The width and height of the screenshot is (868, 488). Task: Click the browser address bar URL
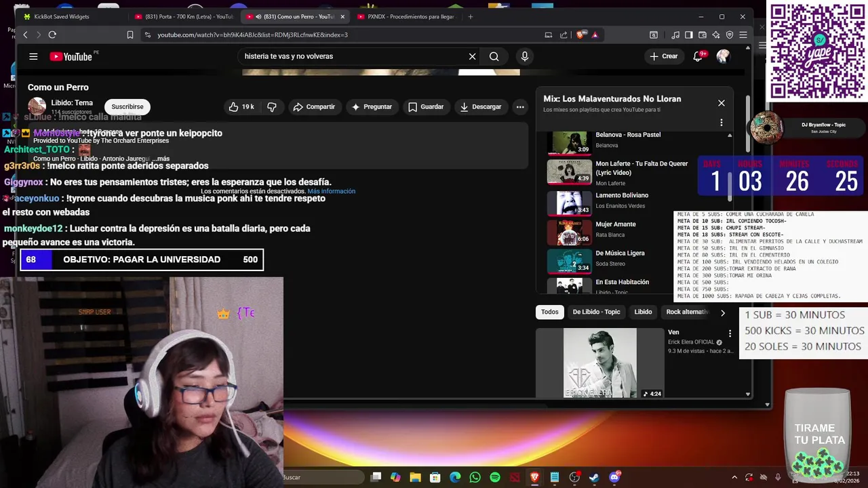[252, 35]
